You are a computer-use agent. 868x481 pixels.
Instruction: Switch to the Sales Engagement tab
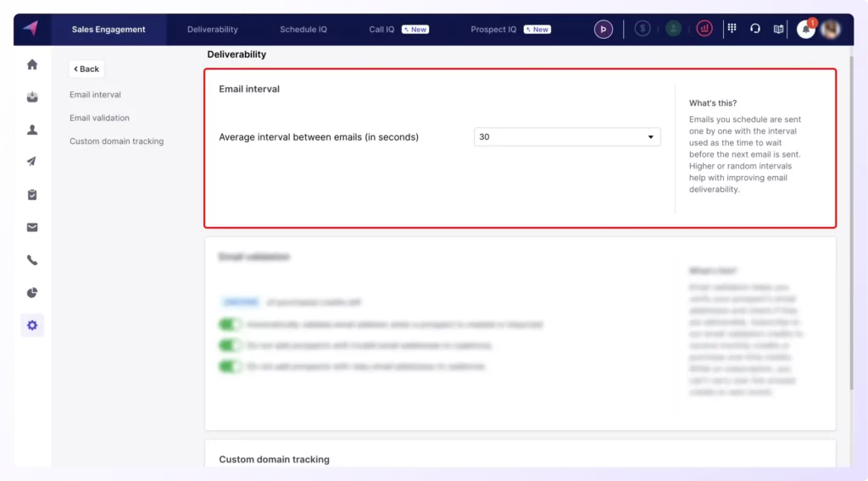click(108, 30)
